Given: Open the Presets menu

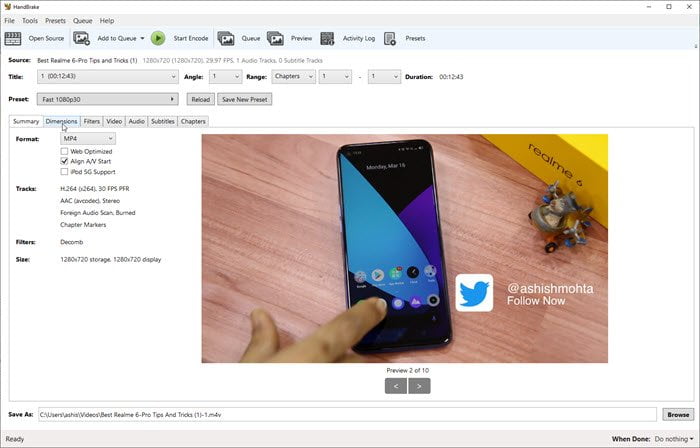Looking at the screenshot, I should (x=55, y=21).
